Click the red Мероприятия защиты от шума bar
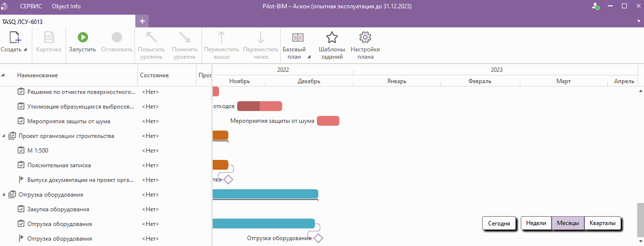The height and width of the screenshot is (246, 644). tap(328, 121)
